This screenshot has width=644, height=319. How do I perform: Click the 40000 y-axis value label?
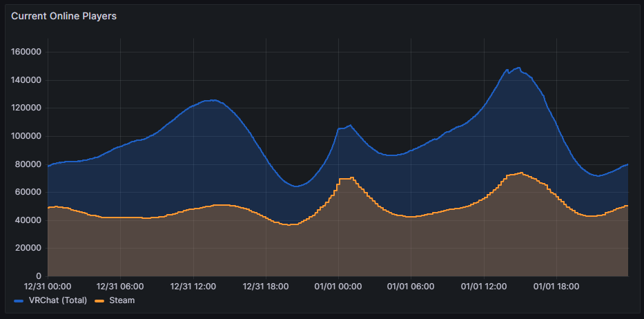pos(30,220)
